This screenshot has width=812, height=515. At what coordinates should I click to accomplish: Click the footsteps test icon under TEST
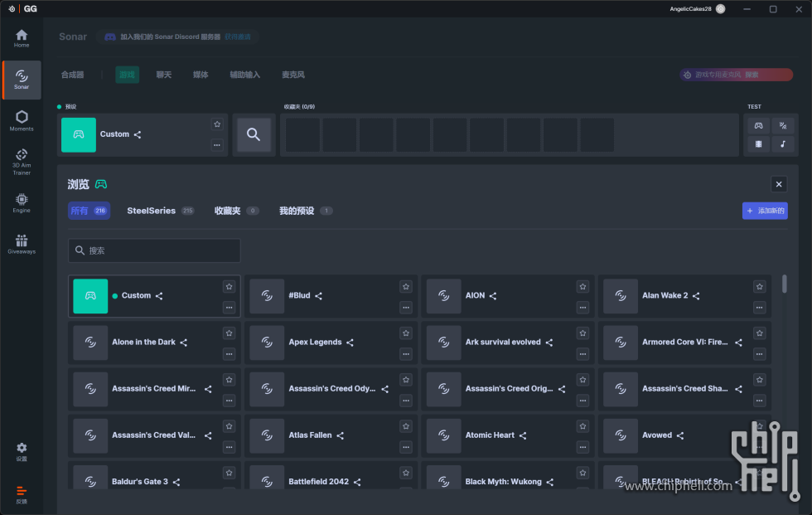click(782, 125)
